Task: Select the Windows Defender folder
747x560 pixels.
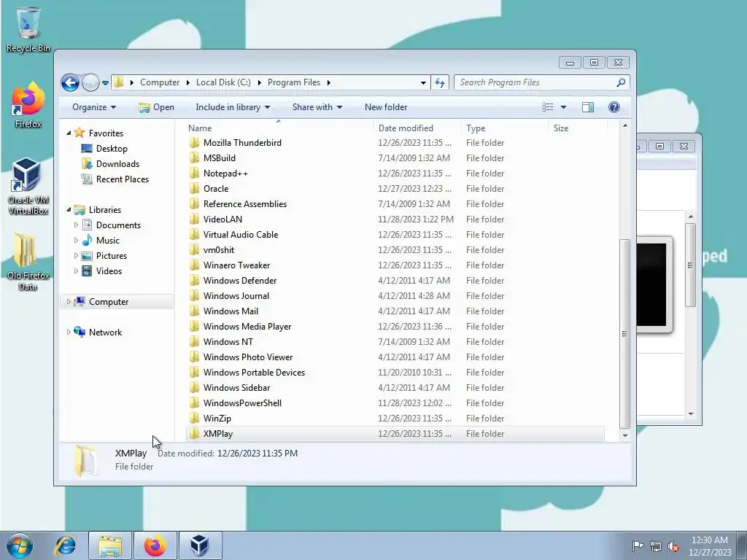Action: [x=239, y=281]
